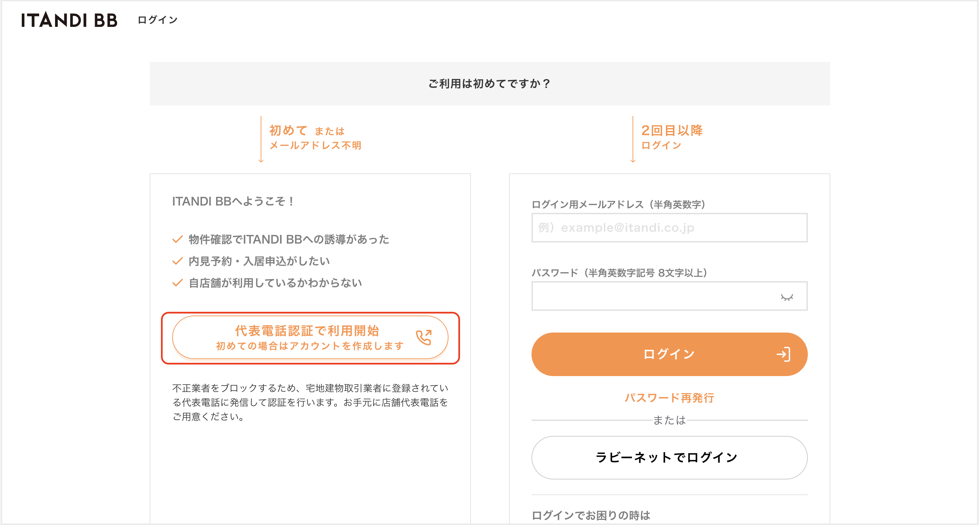The width and height of the screenshot is (980, 525).
Task: Click the ログイン header text beside logo
Action: 158,20
